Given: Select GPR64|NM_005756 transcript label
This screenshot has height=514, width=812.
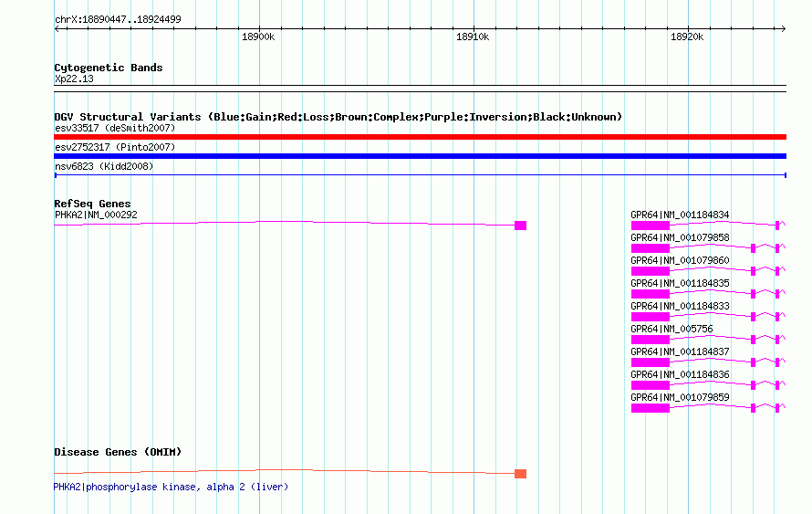Looking at the screenshot, I should (671, 329).
